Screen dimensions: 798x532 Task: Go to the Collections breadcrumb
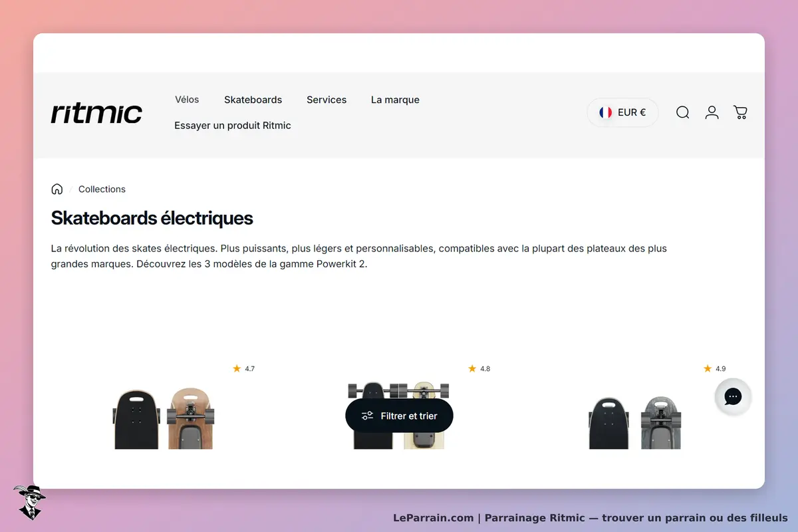click(x=102, y=189)
